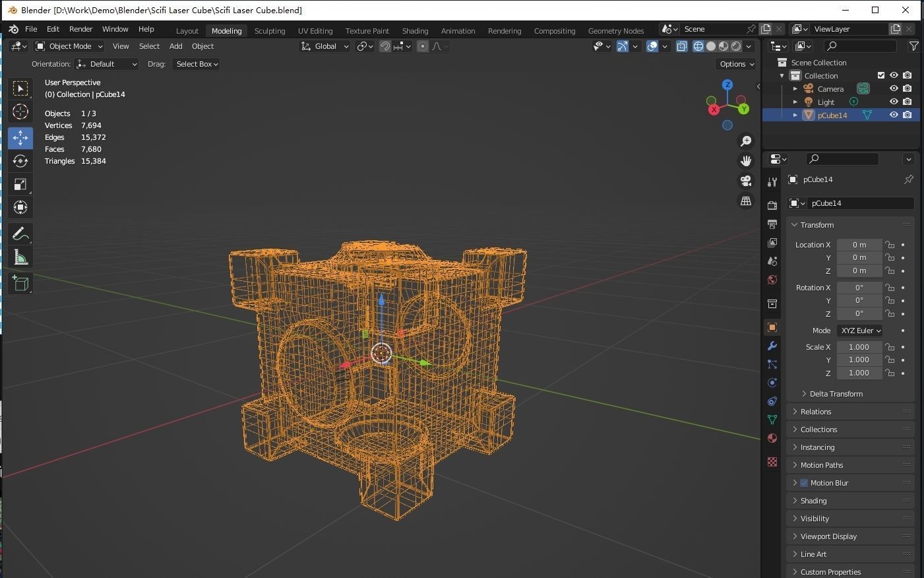
Task: Switch viewport shading to Wireframe
Action: [698, 46]
